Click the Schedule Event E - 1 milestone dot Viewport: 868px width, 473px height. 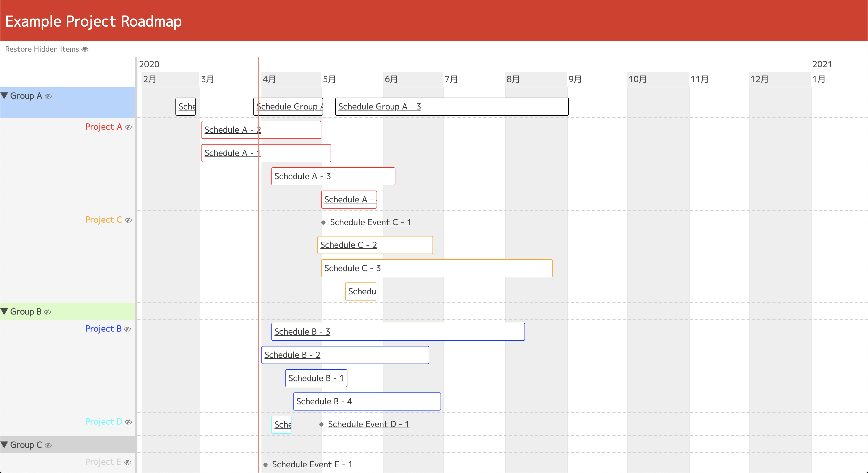click(266, 464)
